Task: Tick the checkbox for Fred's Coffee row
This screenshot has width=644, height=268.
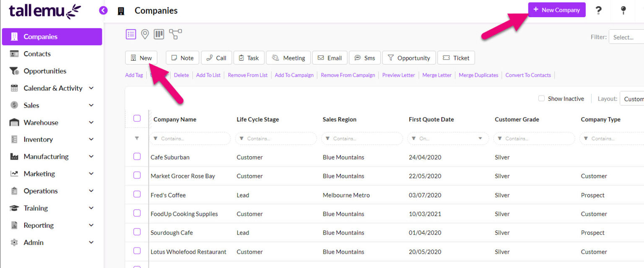Action: click(x=137, y=195)
